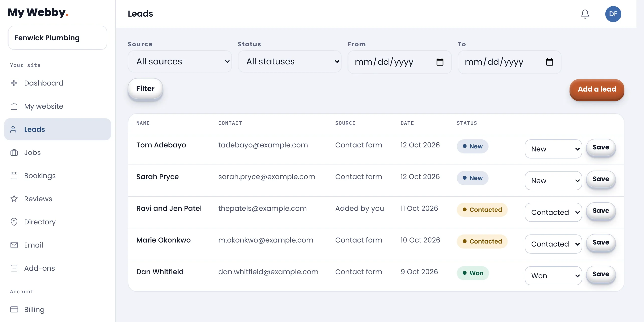Click the Add a lead button
This screenshot has width=644, height=322.
pyautogui.click(x=597, y=89)
